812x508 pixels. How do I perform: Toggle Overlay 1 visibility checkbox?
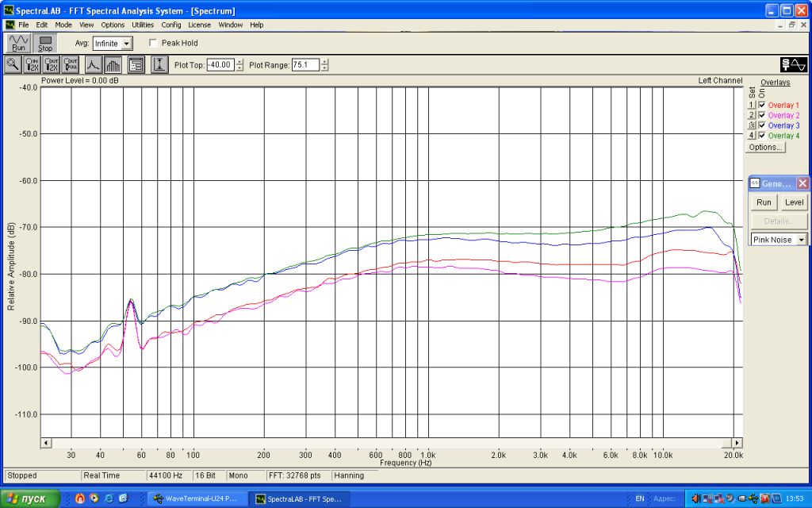762,106
